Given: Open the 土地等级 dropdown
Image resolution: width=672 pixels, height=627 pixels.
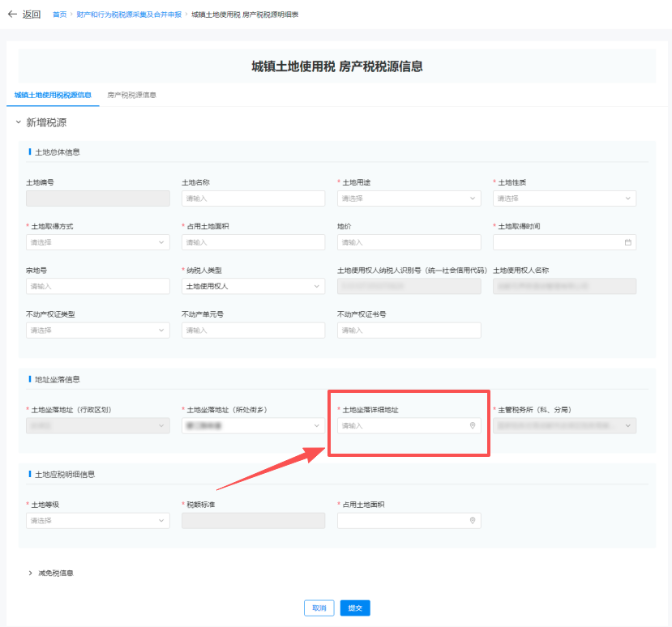Looking at the screenshot, I should 97,521.
